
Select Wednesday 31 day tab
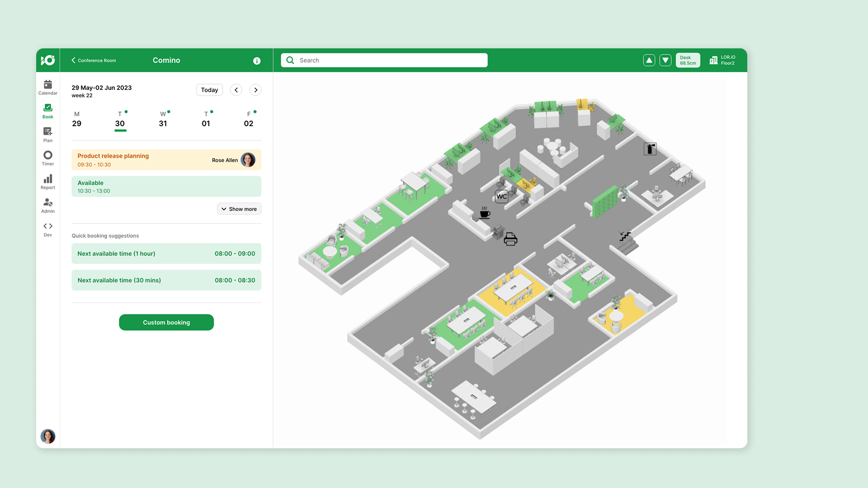163,120
